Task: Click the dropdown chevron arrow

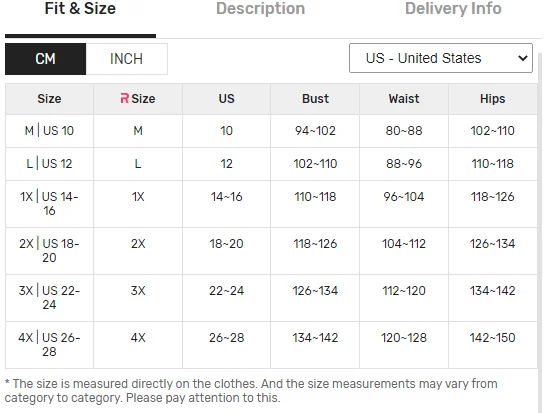Action: 523,58
